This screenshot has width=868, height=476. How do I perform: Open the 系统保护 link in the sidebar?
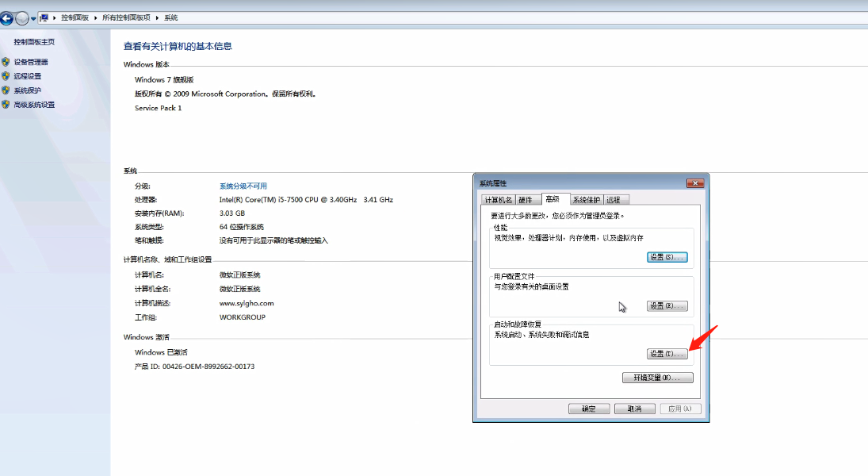(x=28, y=90)
